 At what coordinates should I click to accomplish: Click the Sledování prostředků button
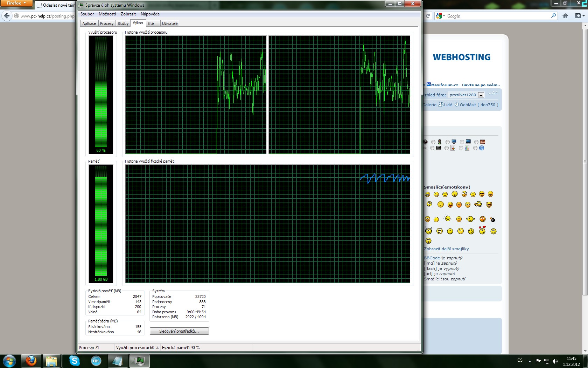point(179,331)
